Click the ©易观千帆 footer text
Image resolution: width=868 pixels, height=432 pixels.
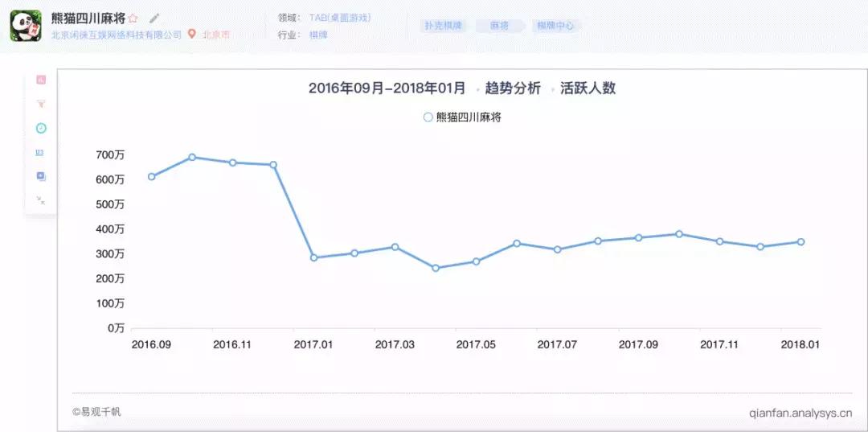coord(97,412)
